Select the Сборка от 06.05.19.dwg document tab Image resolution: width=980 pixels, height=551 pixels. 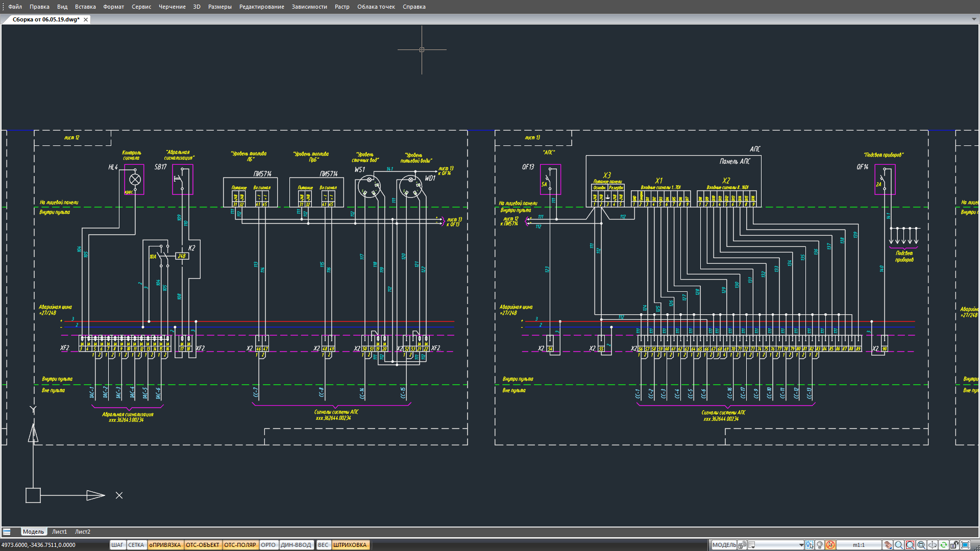pos(46,19)
